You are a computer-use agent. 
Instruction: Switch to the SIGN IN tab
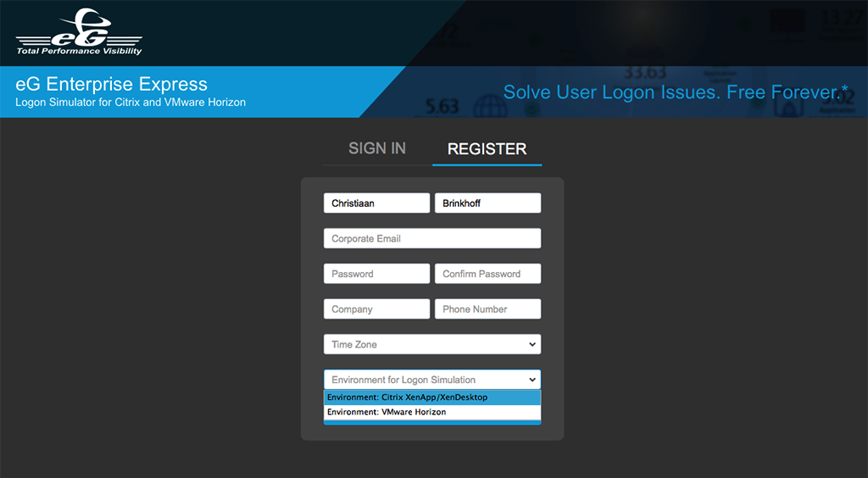coord(377,148)
